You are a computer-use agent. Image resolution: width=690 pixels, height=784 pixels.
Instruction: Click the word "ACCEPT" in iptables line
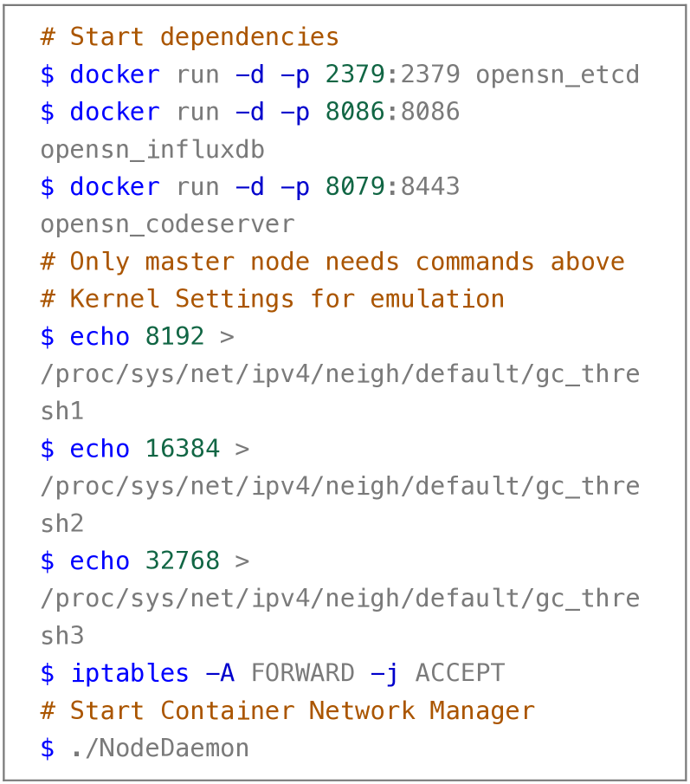460,673
